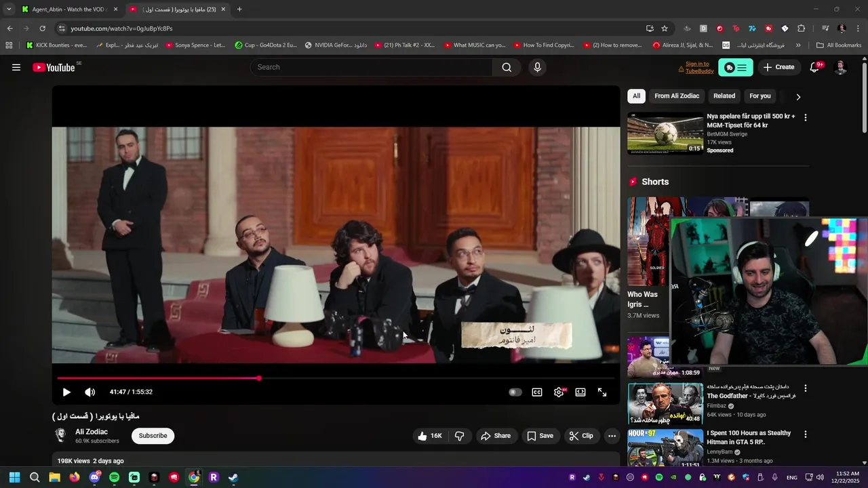Save the video to playlist

pyautogui.click(x=540, y=436)
